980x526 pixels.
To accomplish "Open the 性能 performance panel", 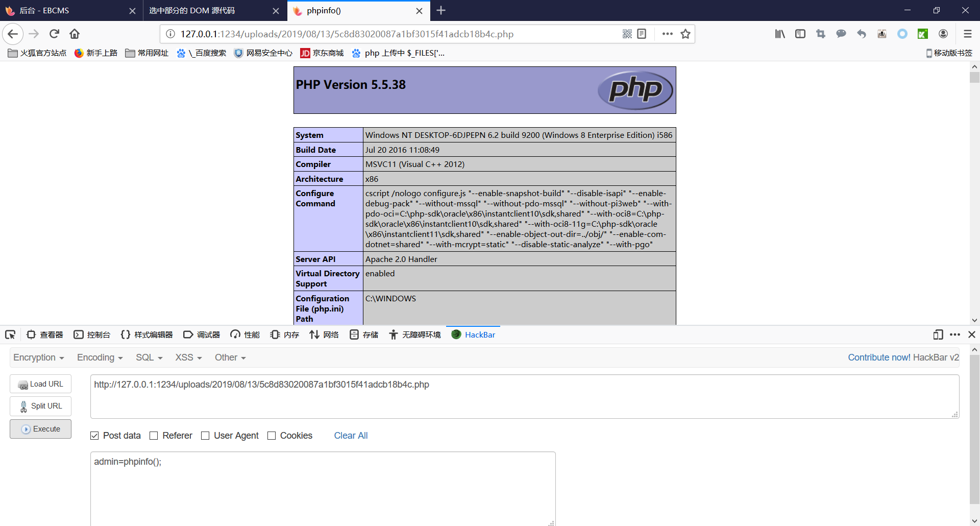I will [x=245, y=334].
